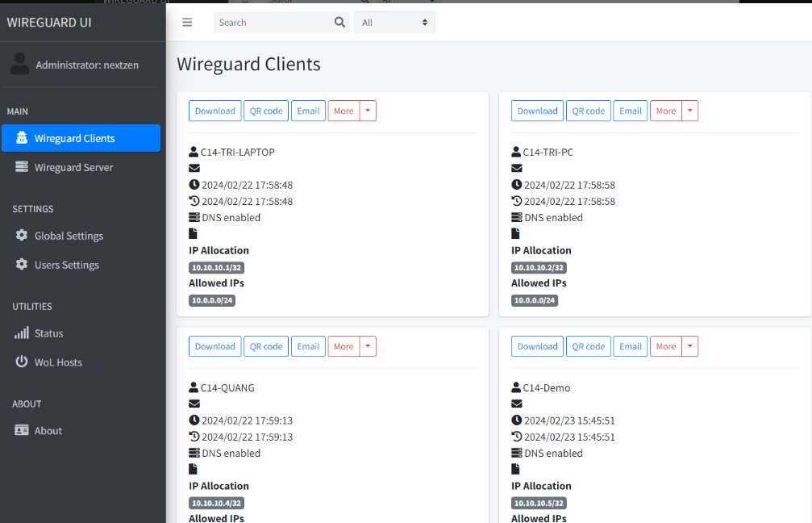
Task: Open the Status utility page
Action: click(81, 333)
